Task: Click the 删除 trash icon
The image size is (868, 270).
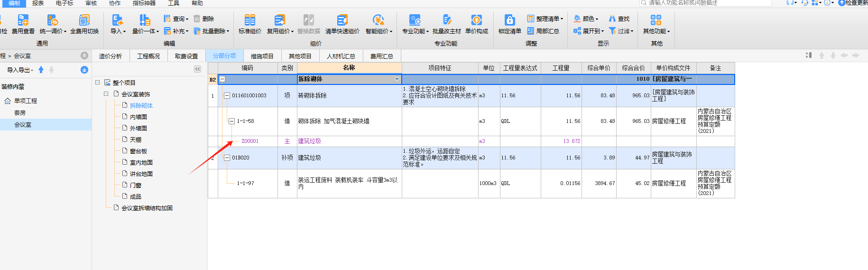Action: tap(196, 19)
